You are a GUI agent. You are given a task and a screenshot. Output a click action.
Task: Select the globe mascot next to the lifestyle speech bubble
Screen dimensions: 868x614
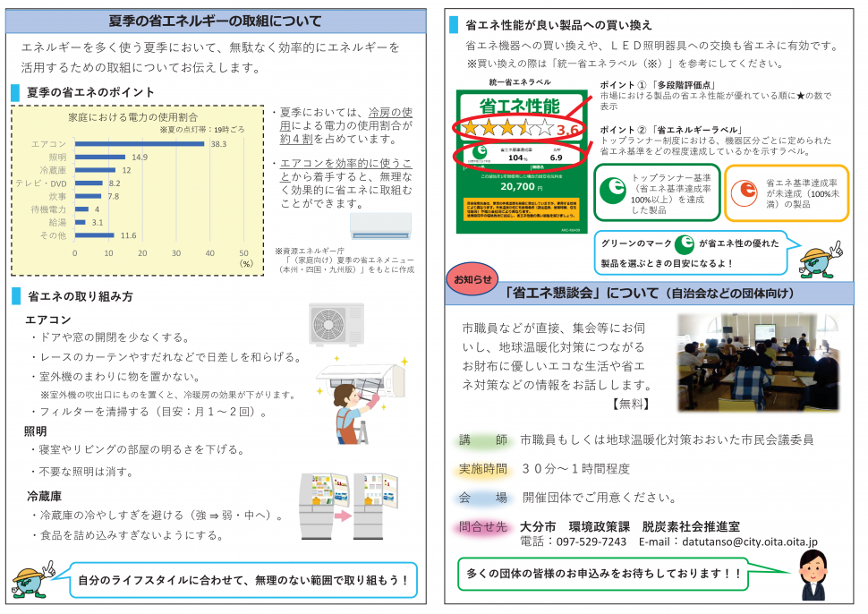[34, 579]
